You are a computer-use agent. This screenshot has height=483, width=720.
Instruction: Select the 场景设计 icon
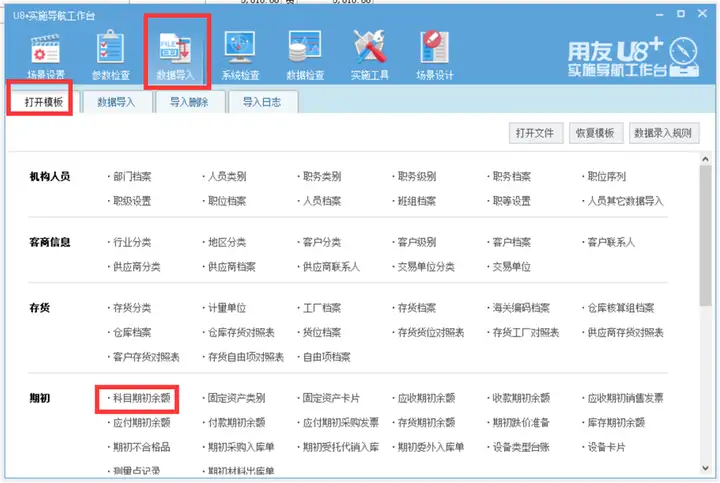(434, 56)
